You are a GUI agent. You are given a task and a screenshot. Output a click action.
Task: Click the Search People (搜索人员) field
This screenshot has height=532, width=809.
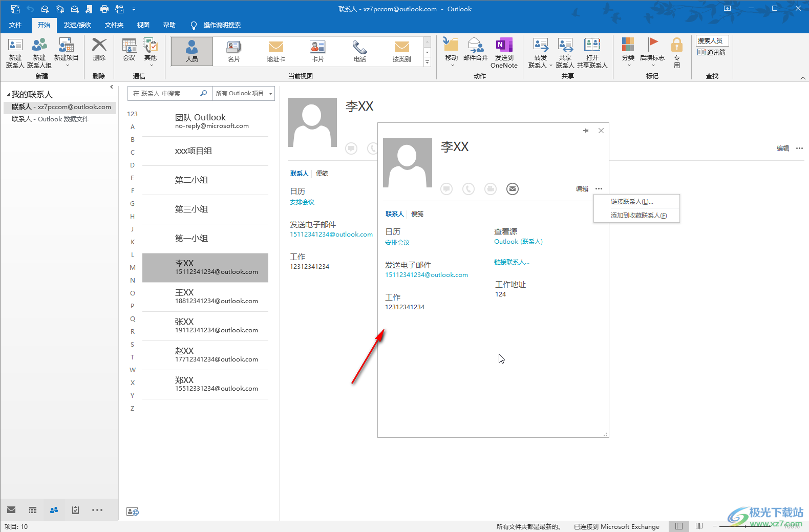pyautogui.click(x=712, y=41)
